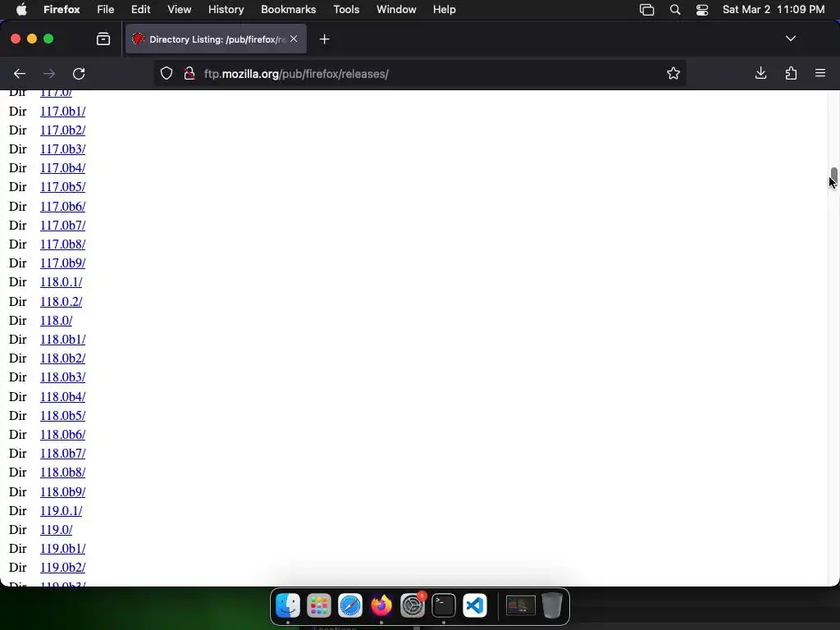Close the Directory Listing tab
Image resolution: width=840 pixels, height=630 pixels.
[294, 39]
